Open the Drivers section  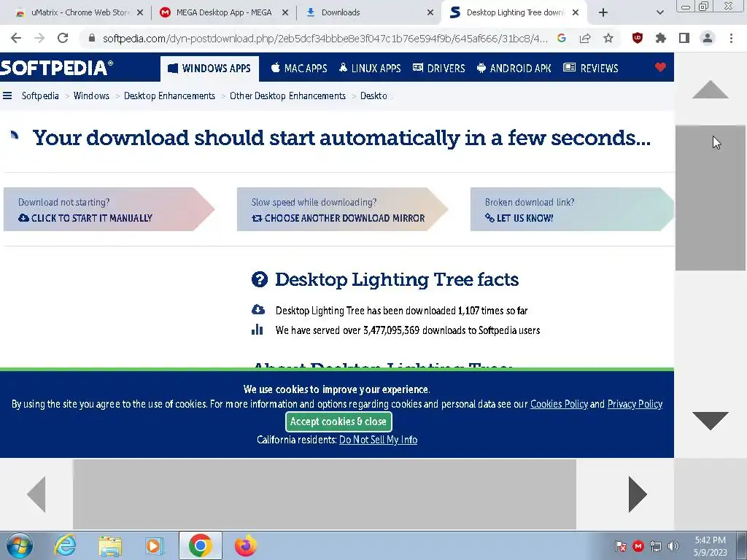438,68
